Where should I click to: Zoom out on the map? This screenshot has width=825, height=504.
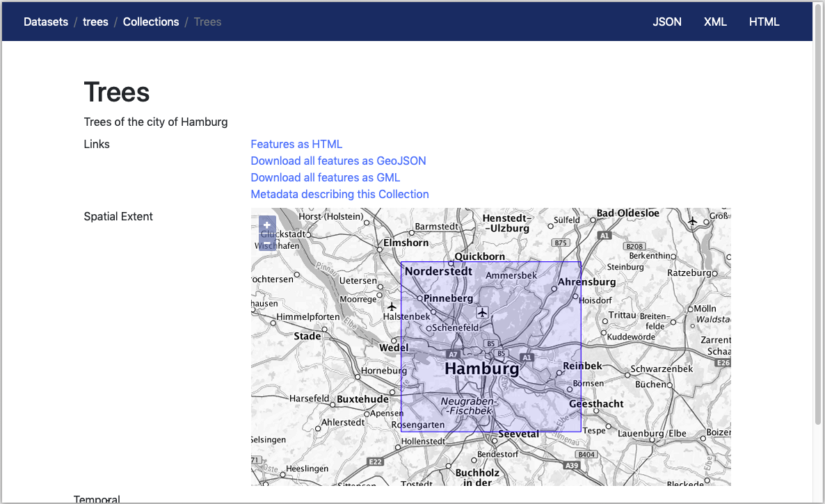coord(267,241)
